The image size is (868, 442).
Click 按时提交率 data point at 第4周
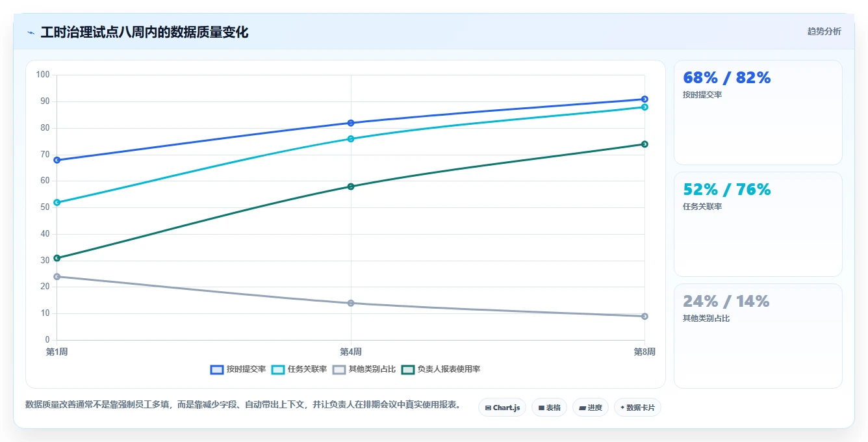coord(351,123)
